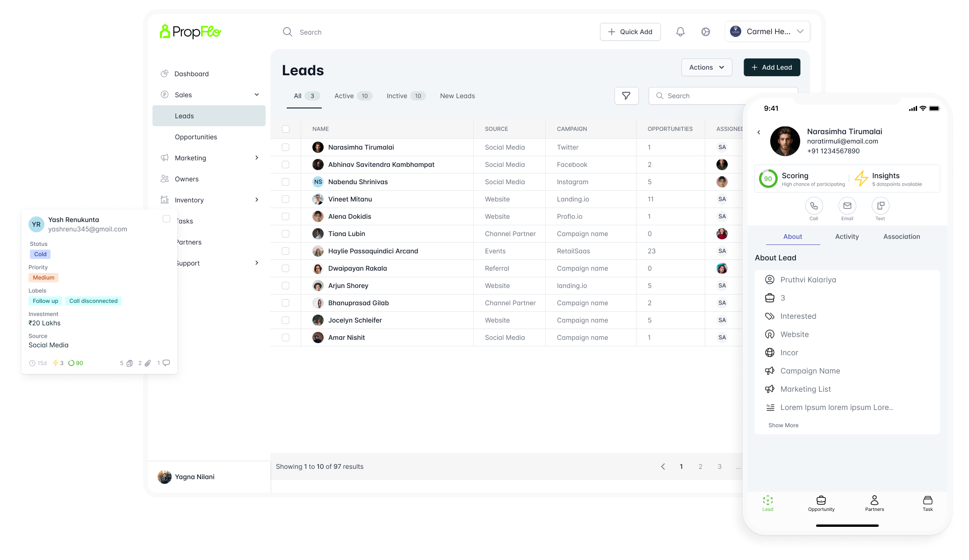This screenshot has width=969, height=560.
Task: Click the Task tab in mobile bottom nav
Action: tap(928, 503)
